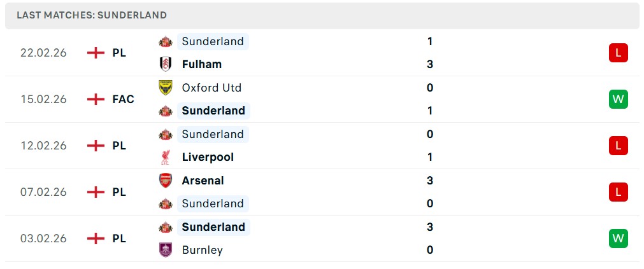Click the 15.02.26 match date
Screen dimensions: 644x269
point(43,99)
